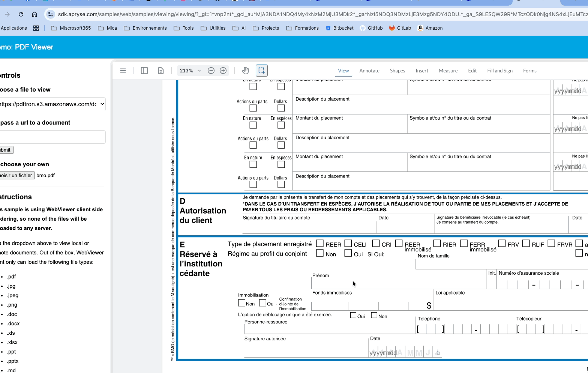The height and width of the screenshot is (373, 588).
Task: Switch to the Fill and Sign tab
Action: (x=500, y=71)
